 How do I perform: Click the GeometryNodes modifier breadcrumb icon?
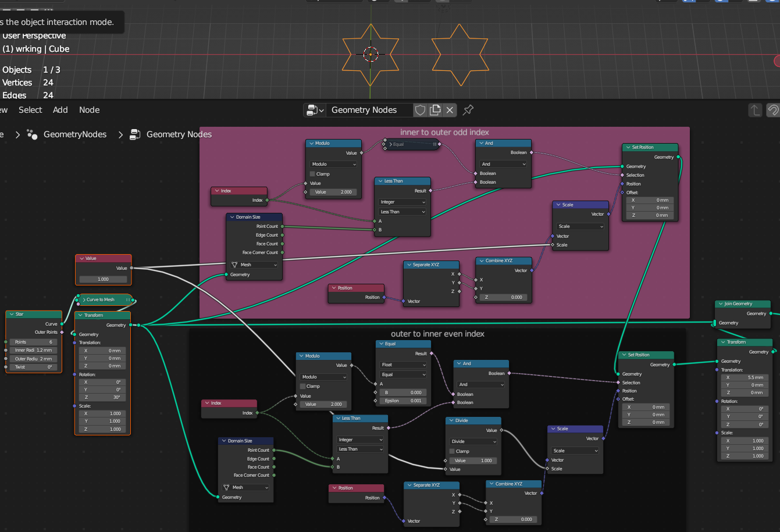tap(33, 134)
